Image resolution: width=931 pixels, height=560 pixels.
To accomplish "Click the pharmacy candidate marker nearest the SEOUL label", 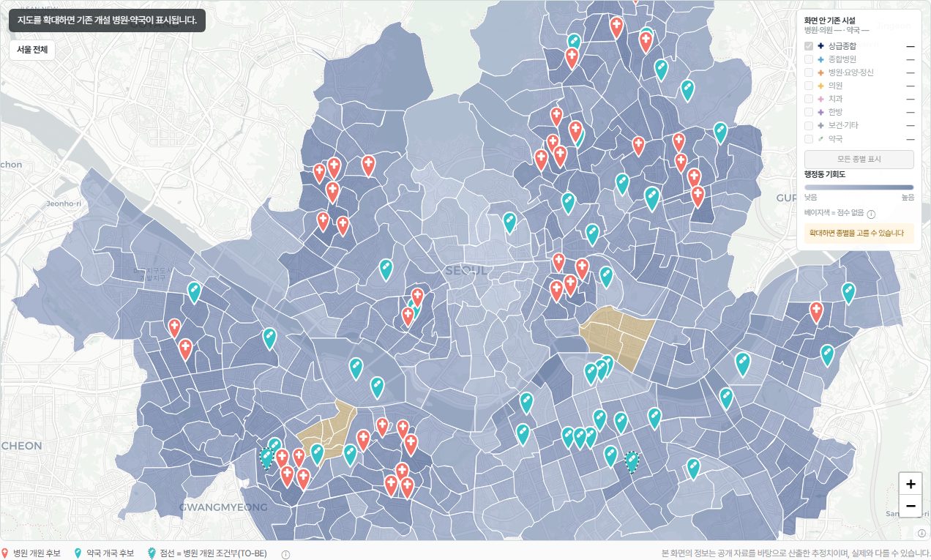I will pyautogui.click(x=510, y=222).
